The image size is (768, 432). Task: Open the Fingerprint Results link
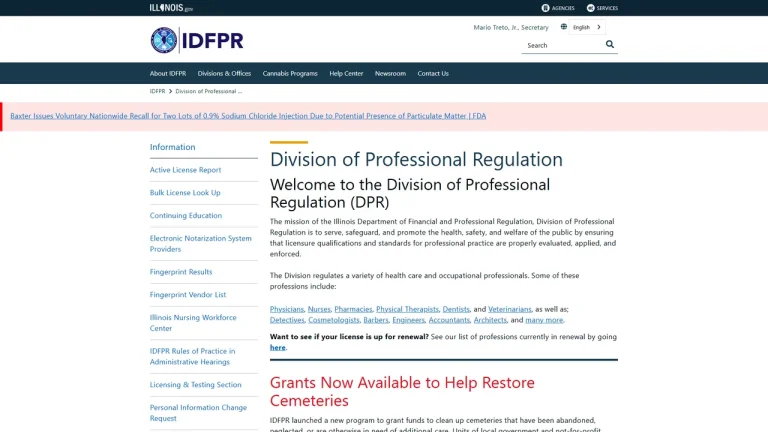click(181, 272)
